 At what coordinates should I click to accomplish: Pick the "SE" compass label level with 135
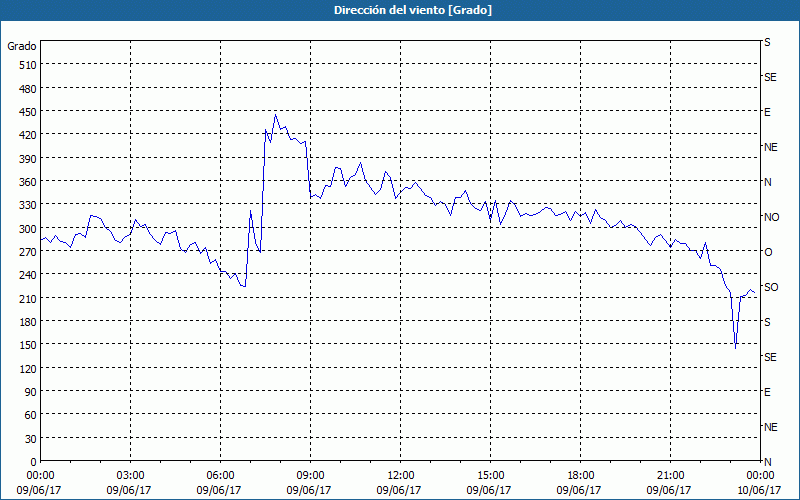(770, 357)
